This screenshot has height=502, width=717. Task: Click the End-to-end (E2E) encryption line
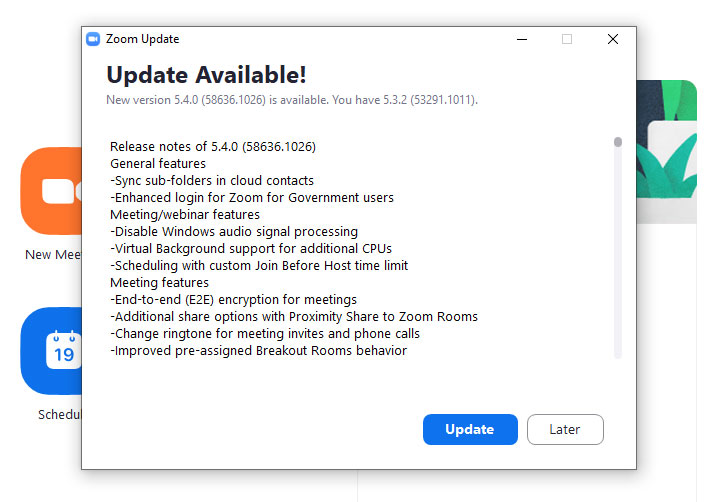[x=233, y=299]
